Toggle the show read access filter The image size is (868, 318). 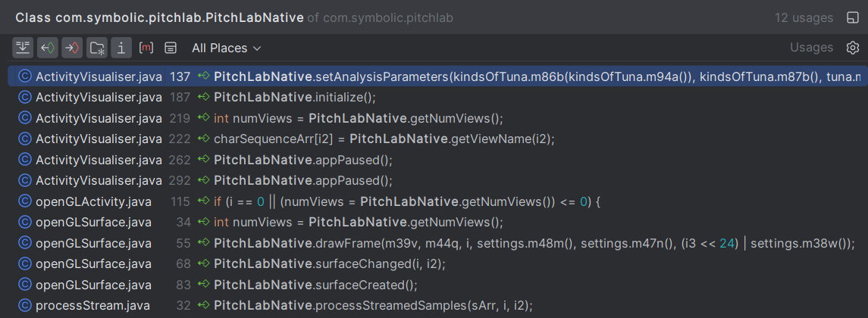tap(48, 48)
